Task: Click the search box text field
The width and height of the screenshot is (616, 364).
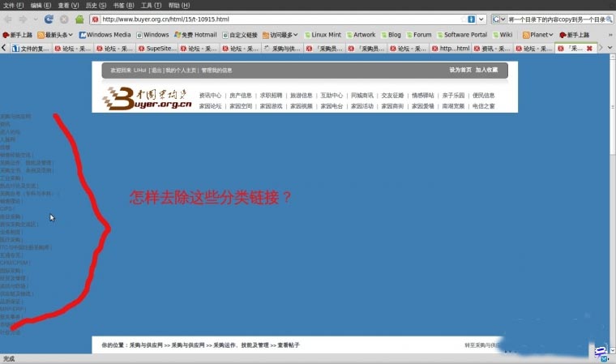Action: point(556,19)
